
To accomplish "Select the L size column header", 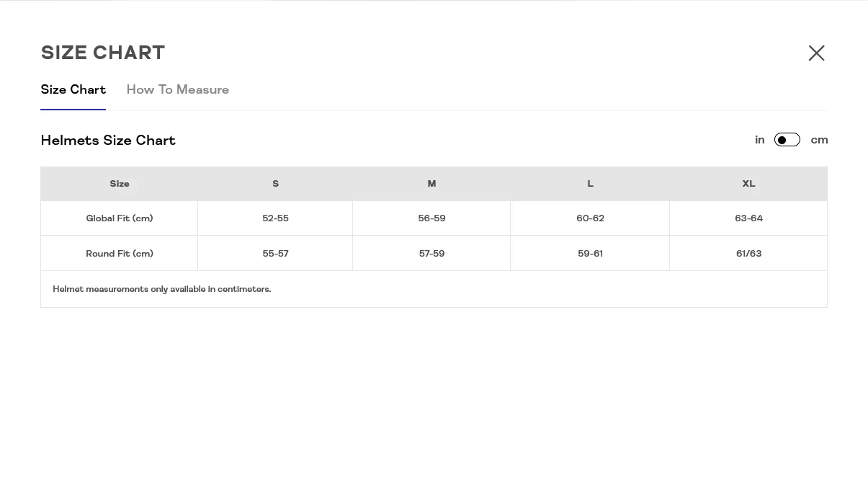I will (x=590, y=184).
